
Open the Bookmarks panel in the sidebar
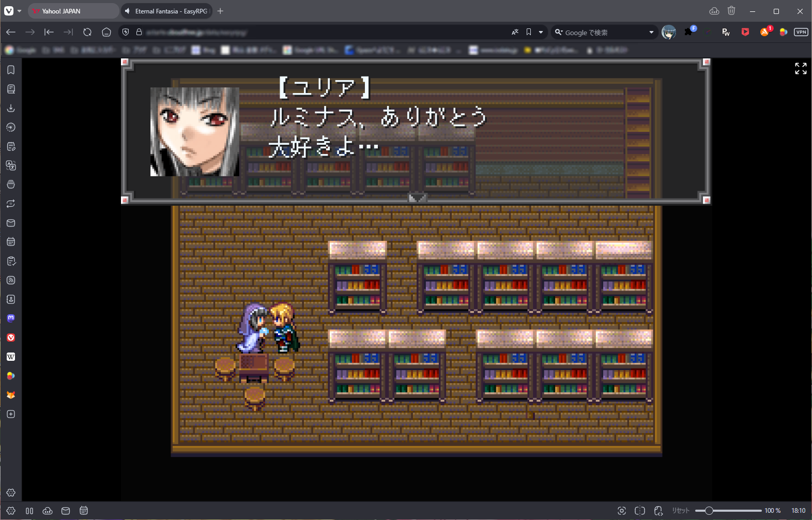[x=11, y=70]
